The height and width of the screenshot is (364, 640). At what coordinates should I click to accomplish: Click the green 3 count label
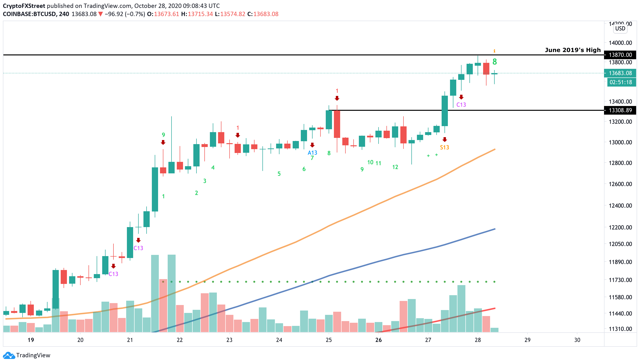(205, 181)
